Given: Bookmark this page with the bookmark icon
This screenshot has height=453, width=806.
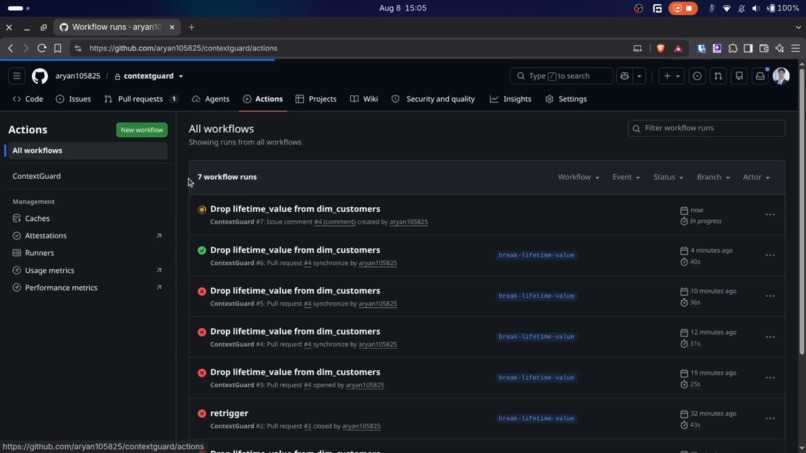Looking at the screenshot, I should 58,48.
